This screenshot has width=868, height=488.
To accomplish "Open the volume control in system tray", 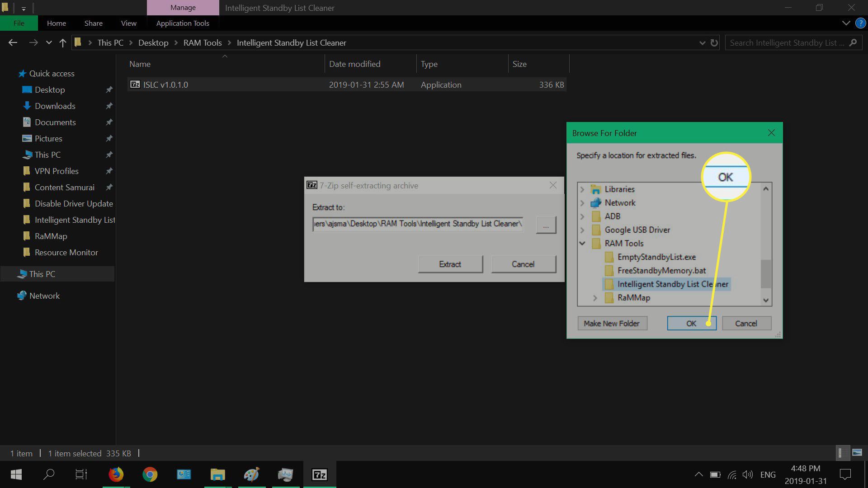I will (x=747, y=474).
